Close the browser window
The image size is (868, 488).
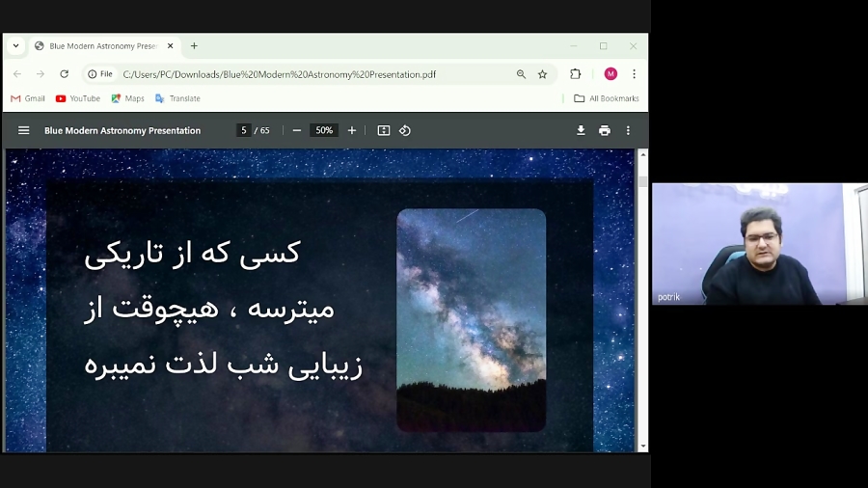(634, 46)
